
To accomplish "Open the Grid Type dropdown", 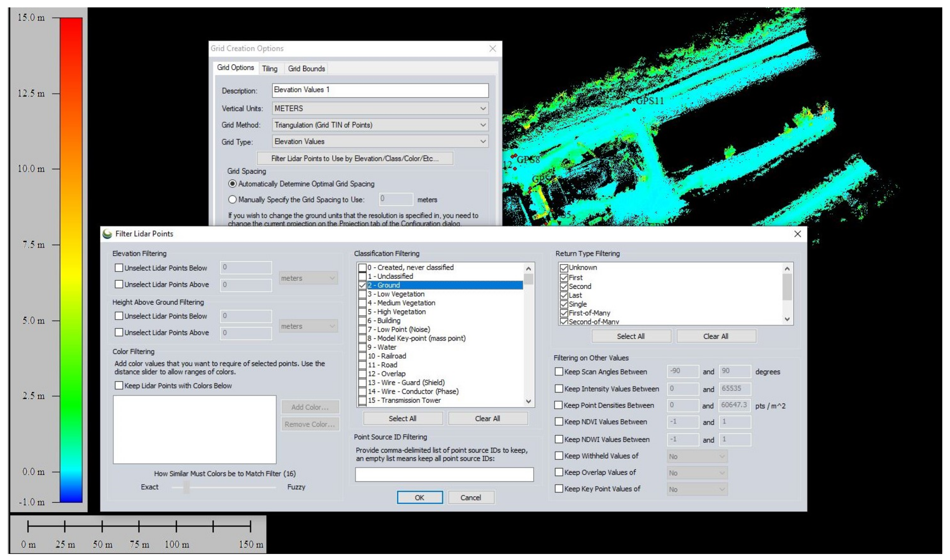I will tap(380, 141).
